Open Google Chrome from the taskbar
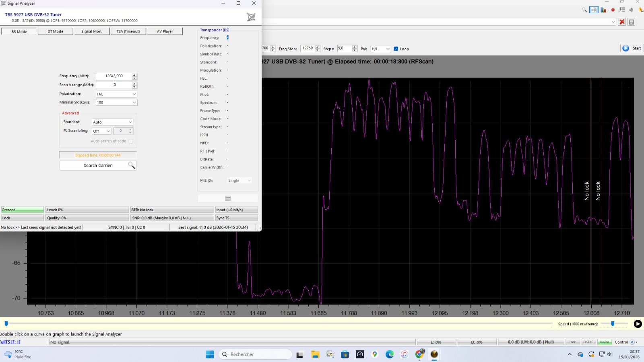Screen dimensions: 644x362 click(419, 354)
